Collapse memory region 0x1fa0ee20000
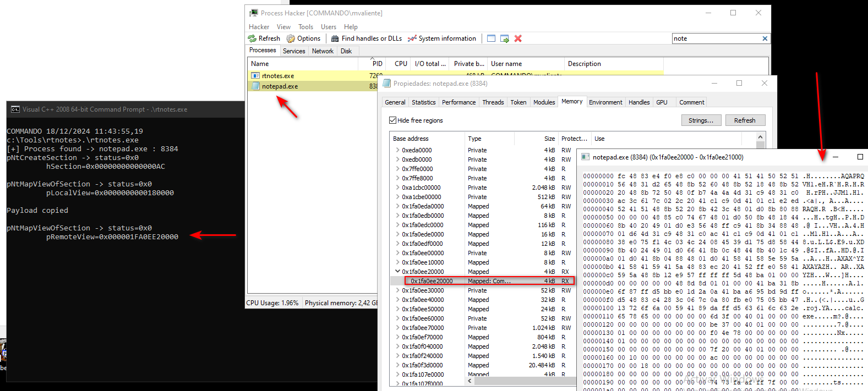 (397, 272)
